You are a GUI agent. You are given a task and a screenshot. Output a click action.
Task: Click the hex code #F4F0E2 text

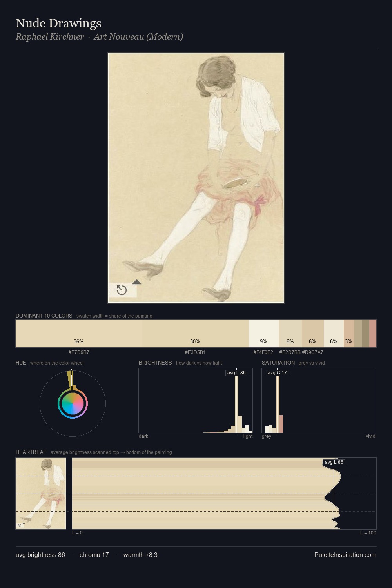pos(263,352)
